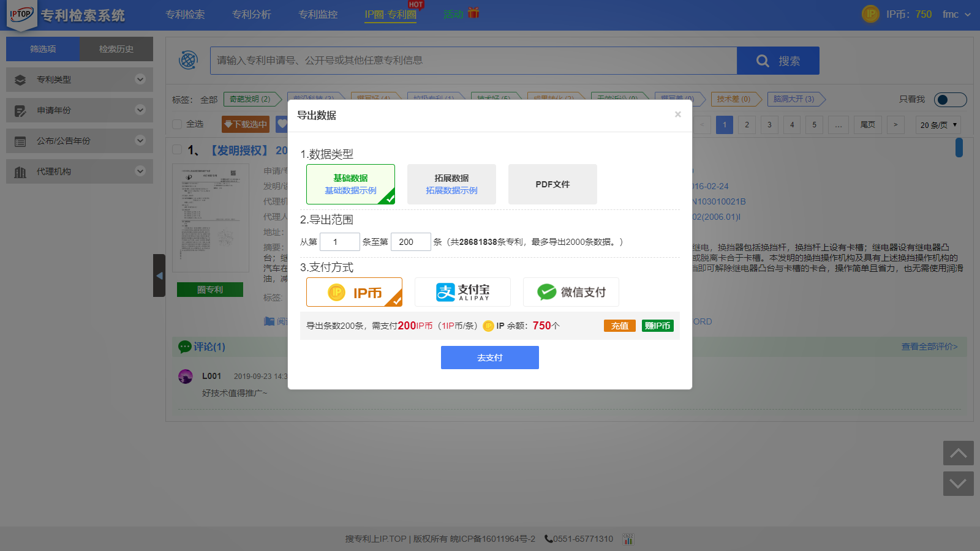980x551 pixels.
Task: Click the export end-range input showing 200
Action: (410, 242)
